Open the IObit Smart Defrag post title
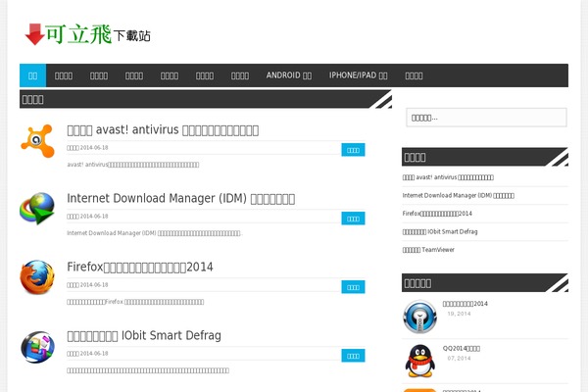Image resolution: width=588 pixels, height=392 pixels. [x=144, y=335]
